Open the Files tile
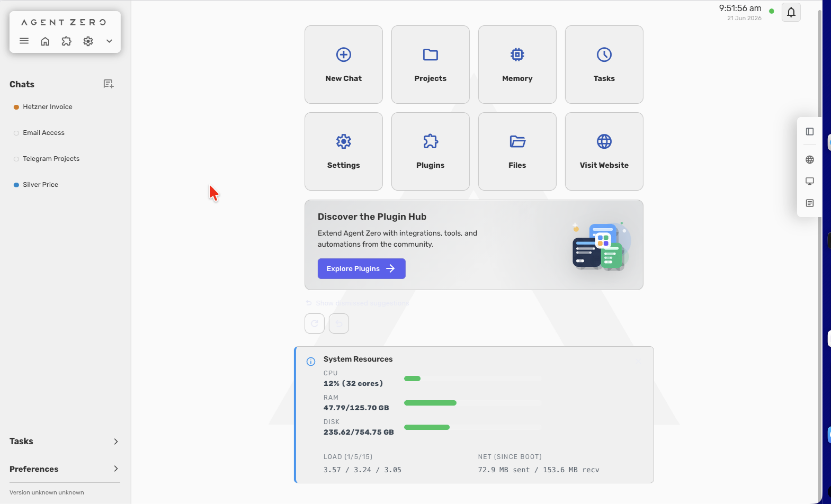 [517, 151]
